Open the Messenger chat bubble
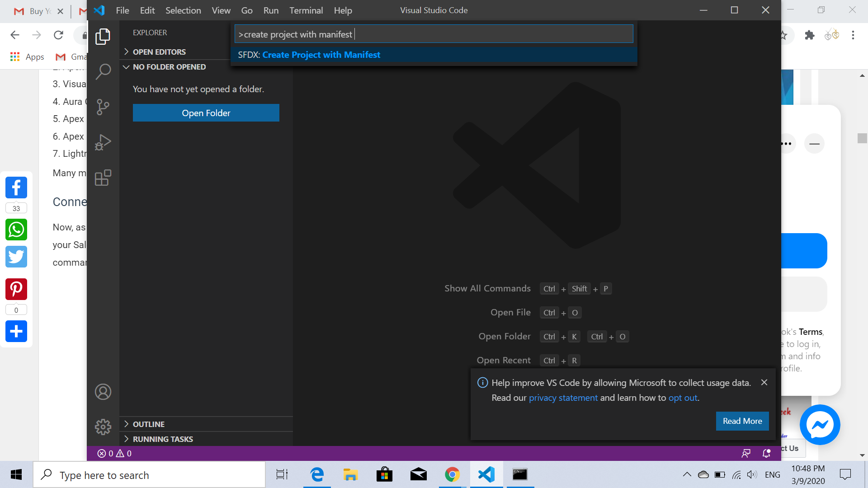The width and height of the screenshot is (868, 488). 820,425
